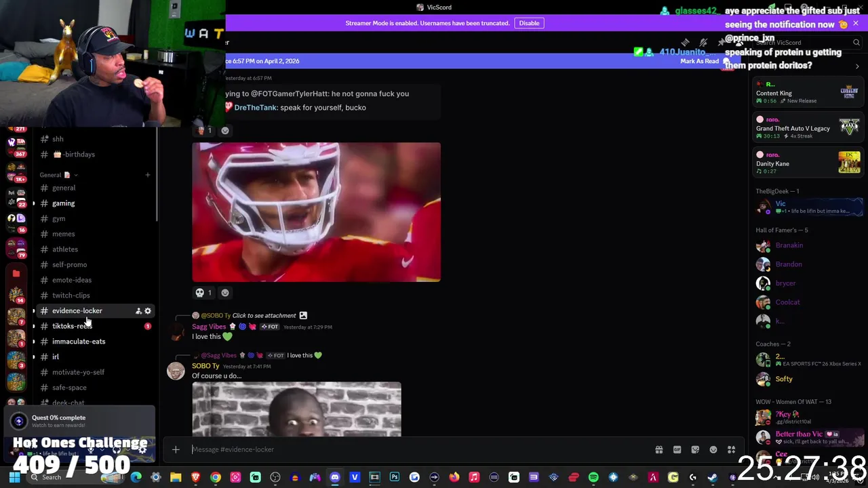Open the #emote-ideas channel
The height and width of the screenshot is (488, 868).
[x=95, y=280]
